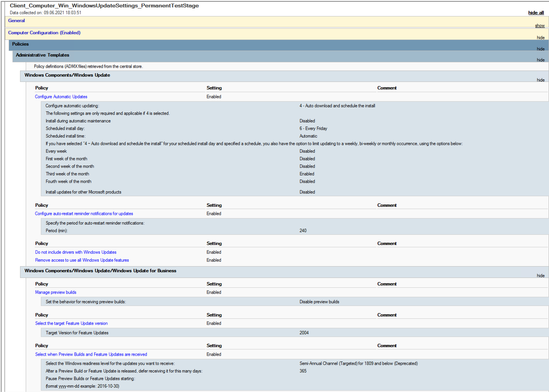Screen dimensions: 549x392
Task: Open Select when Preview Builds are received
Action: pyautogui.click(x=91, y=354)
